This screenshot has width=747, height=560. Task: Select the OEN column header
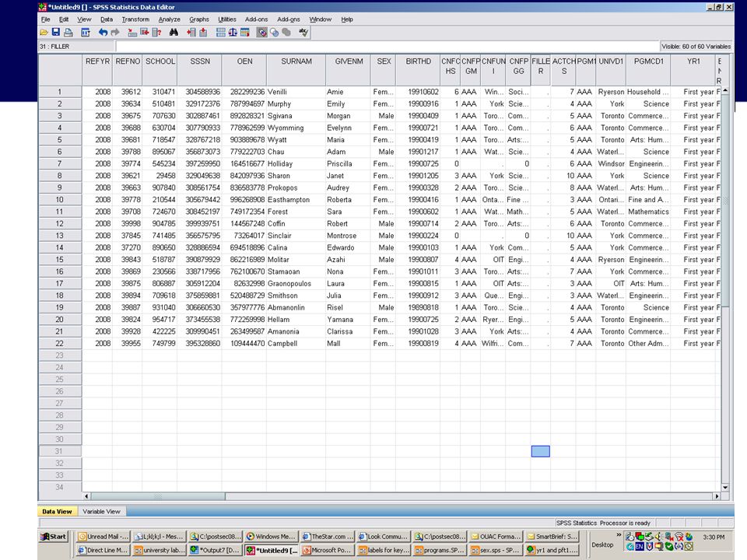pyautogui.click(x=245, y=69)
